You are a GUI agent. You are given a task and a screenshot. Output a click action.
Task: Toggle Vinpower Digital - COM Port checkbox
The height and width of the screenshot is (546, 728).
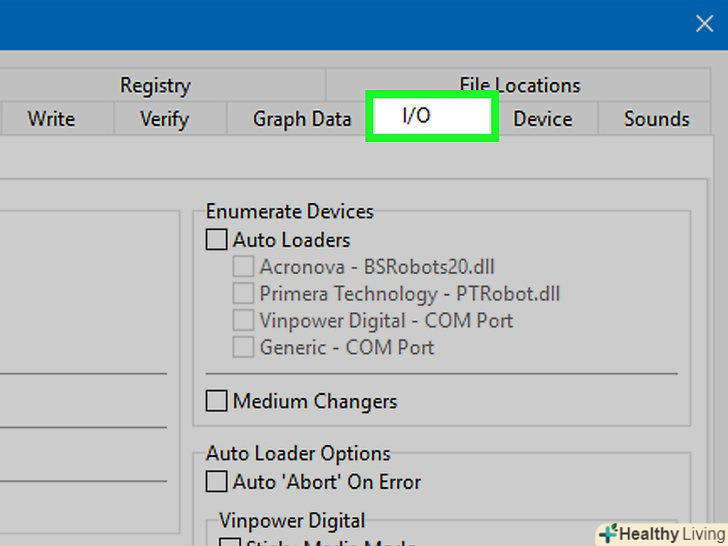(x=243, y=321)
